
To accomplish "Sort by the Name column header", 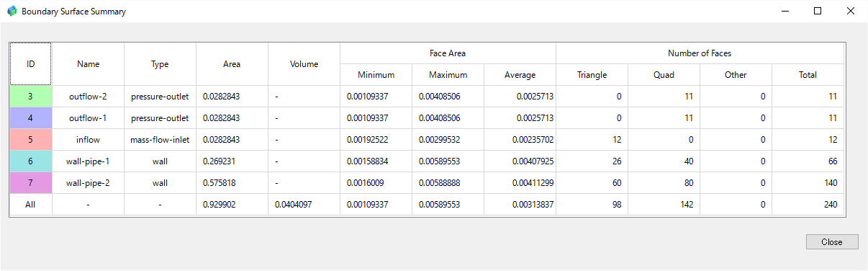I will coord(88,64).
